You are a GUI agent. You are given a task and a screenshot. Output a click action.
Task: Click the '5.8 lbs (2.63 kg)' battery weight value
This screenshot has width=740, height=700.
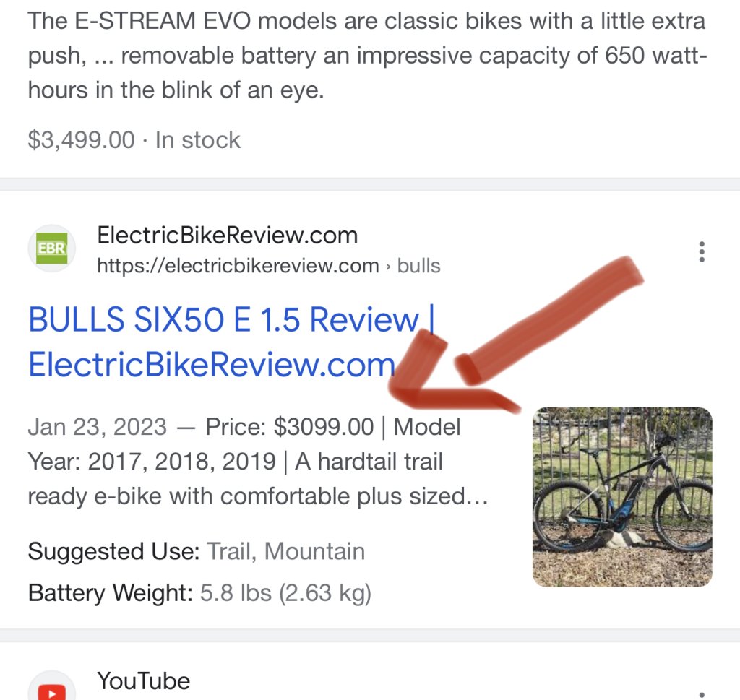click(285, 592)
